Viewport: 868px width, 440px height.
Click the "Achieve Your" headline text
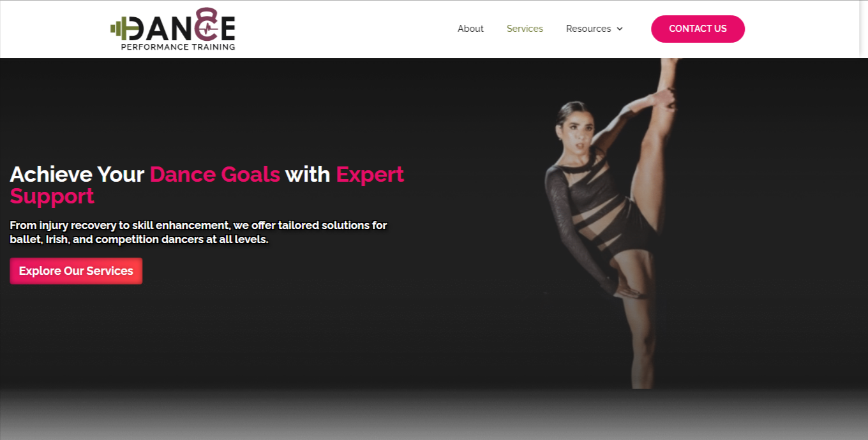(x=77, y=174)
